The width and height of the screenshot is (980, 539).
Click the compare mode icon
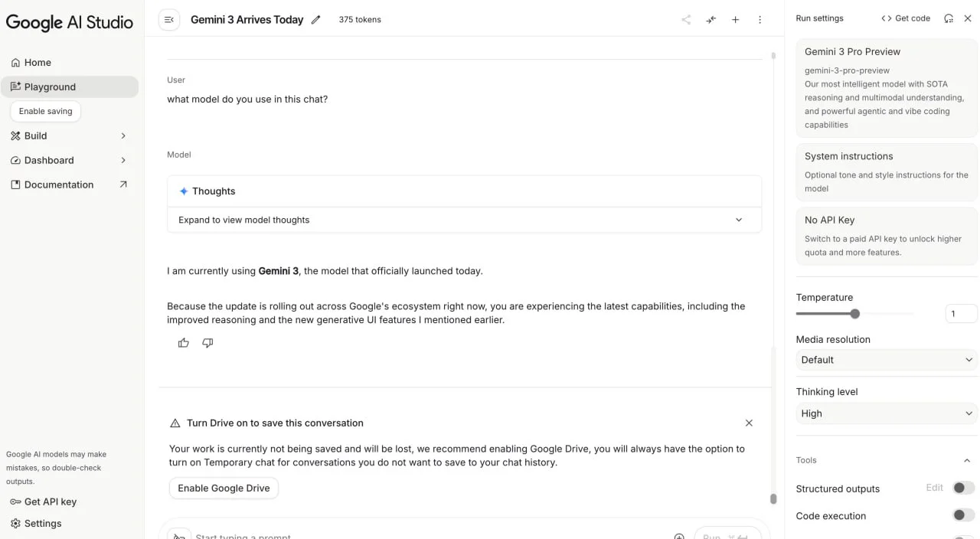[x=711, y=20]
